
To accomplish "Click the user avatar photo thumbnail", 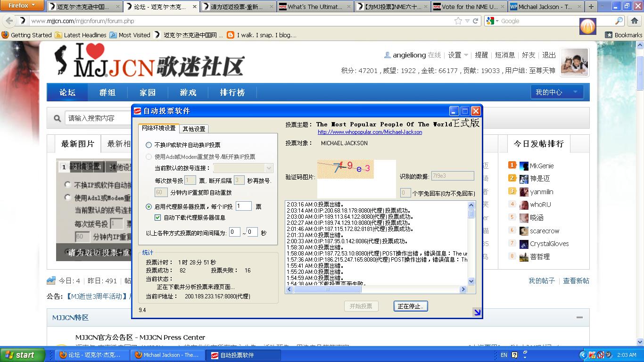I will point(574,62).
